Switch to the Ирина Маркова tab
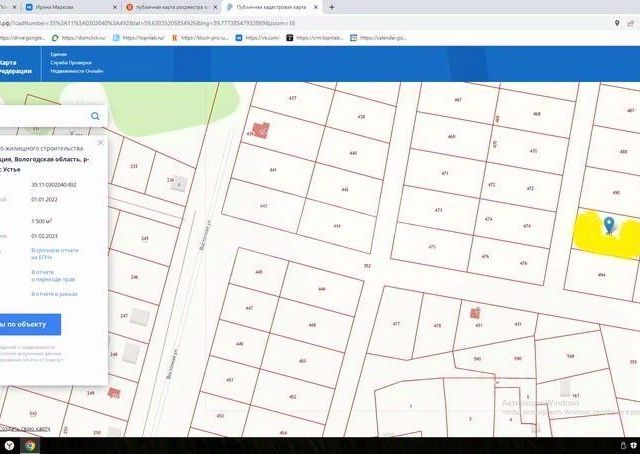The height and width of the screenshot is (454, 640). click(67, 7)
